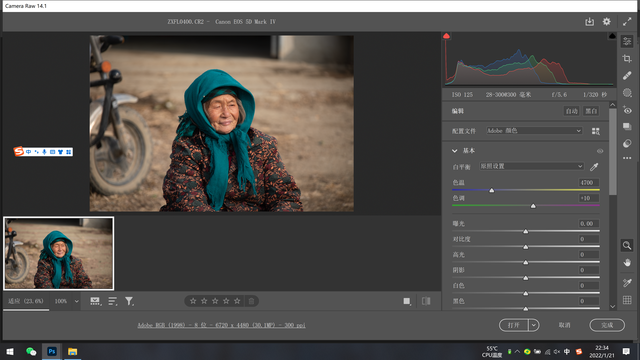640x360 pixels.
Task: Select the filmstrip photo thumbnail
Action: [59, 253]
